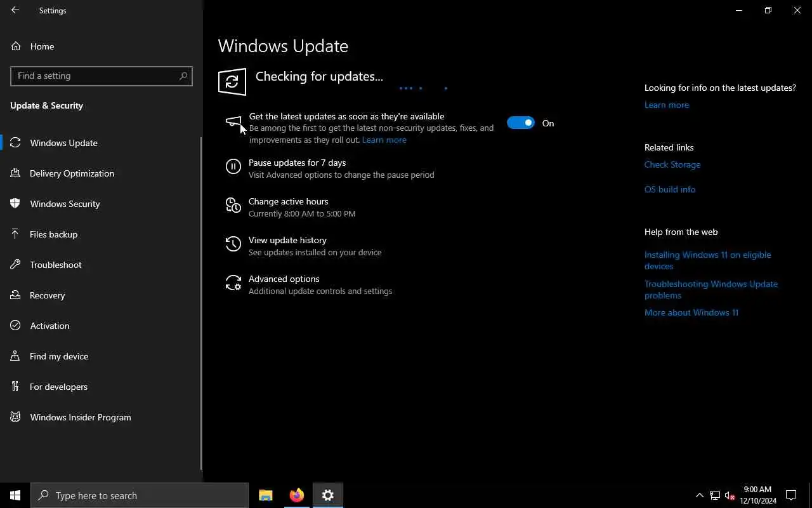Open Installing Windows 11 on eligible devices link
This screenshot has width=812, height=508.
click(x=708, y=260)
